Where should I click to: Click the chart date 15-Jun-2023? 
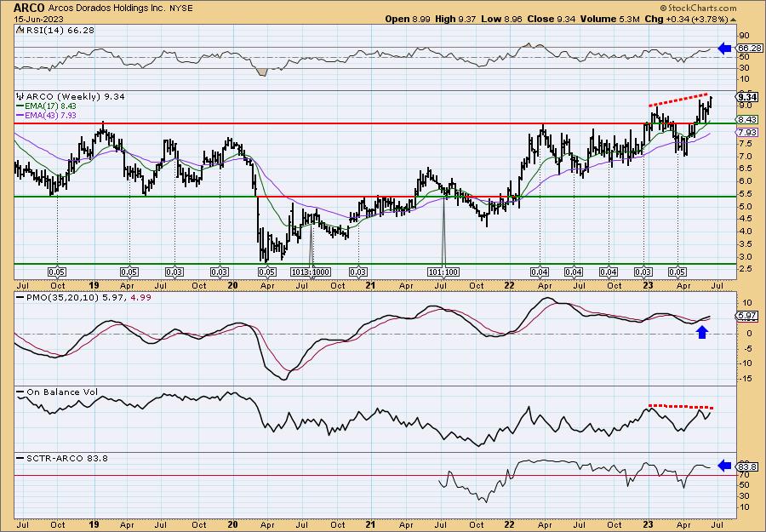(38, 19)
